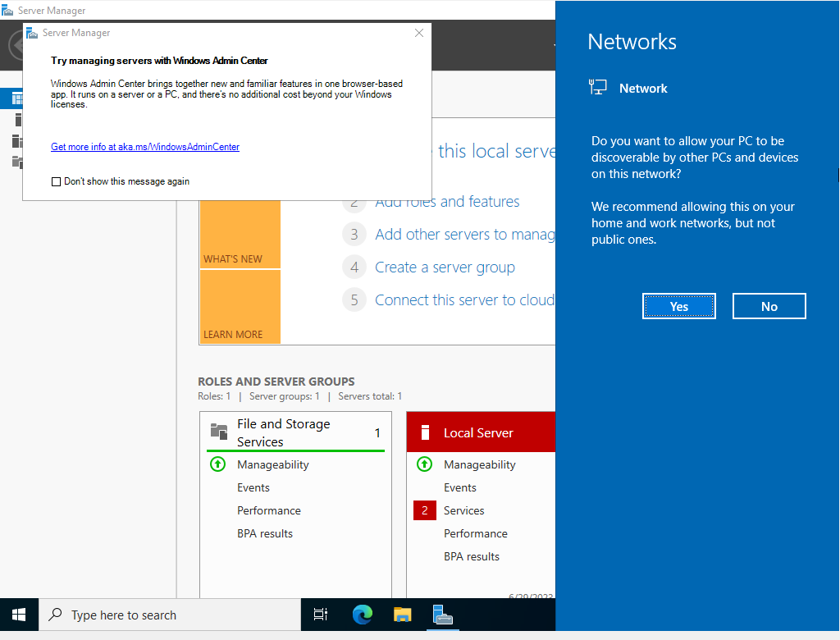Click the step 4 number circle
The width and height of the screenshot is (840, 640).
click(x=354, y=267)
